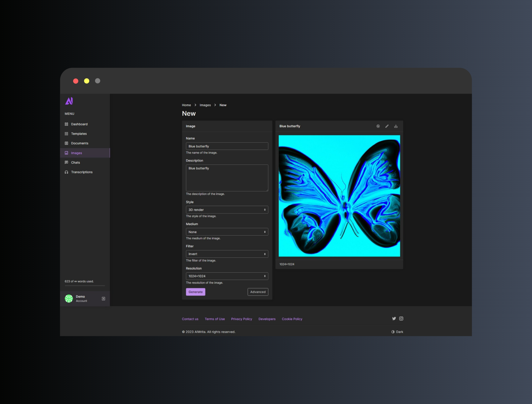Open the Style dropdown set to 3D render
Image resolution: width=532 pixels, height=404 pixels.
click(227, 209)
